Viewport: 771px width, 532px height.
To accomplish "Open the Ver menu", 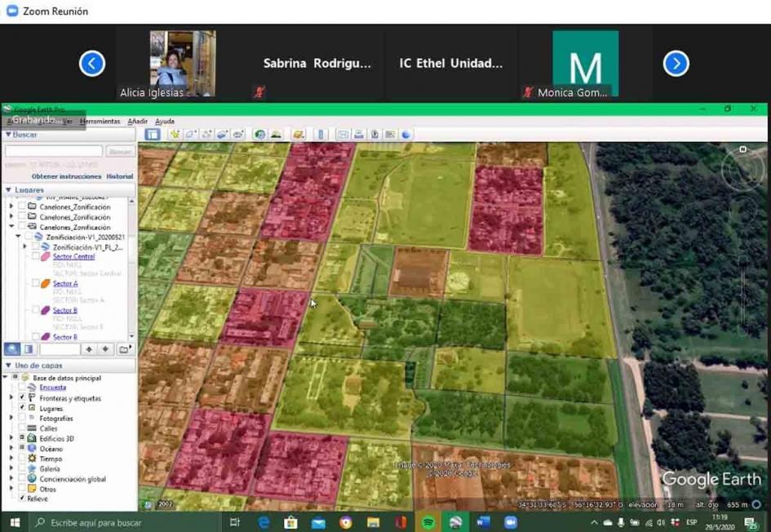I will point(68,121).
